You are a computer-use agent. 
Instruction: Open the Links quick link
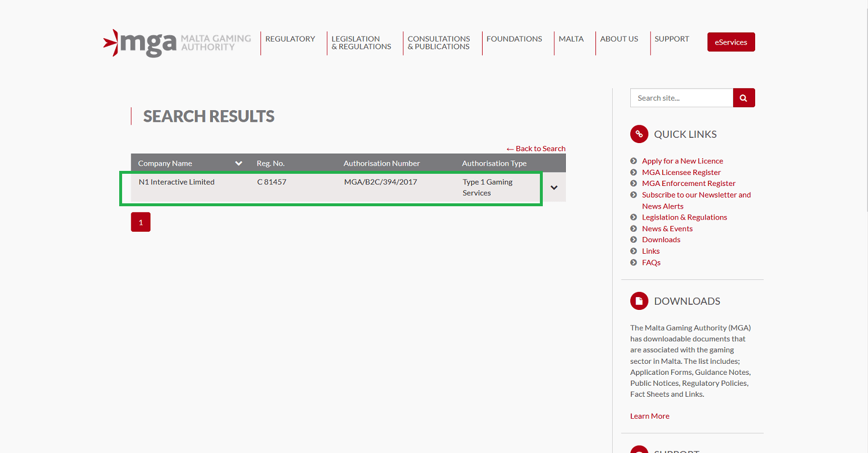point(650,251)
